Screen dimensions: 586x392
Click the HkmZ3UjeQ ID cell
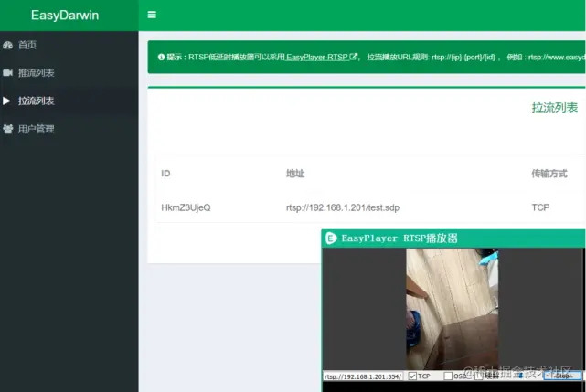[x=186, y=207]
